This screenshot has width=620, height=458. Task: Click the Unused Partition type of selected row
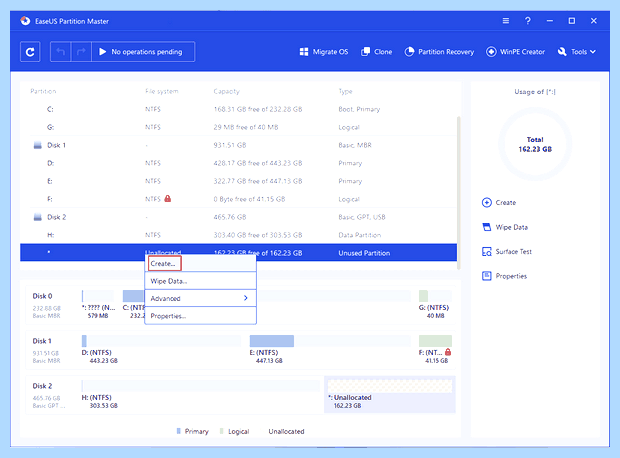[x=364, y=253]
